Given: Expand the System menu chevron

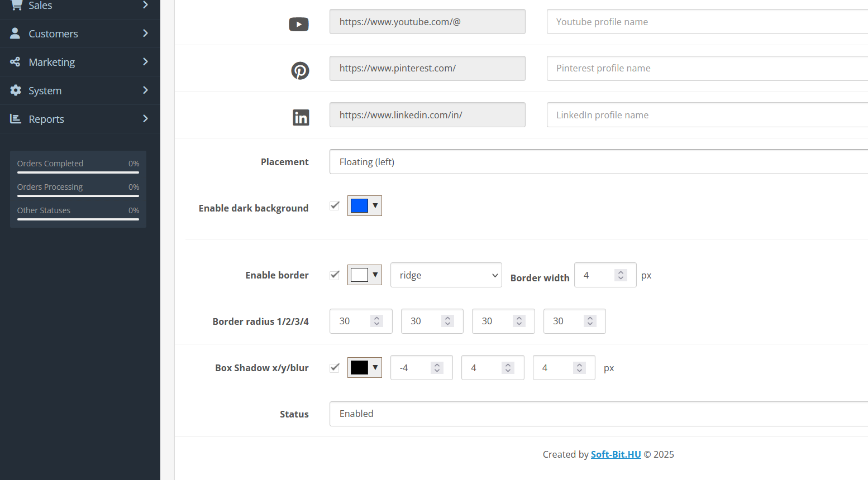Looking at the screenshot, I should 145,90.
